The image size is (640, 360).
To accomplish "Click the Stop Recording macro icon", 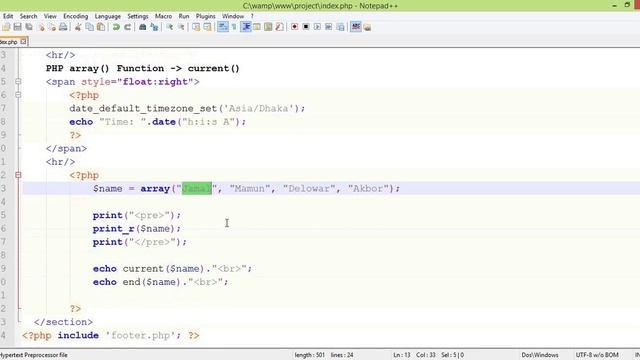I will pos(306,27).
